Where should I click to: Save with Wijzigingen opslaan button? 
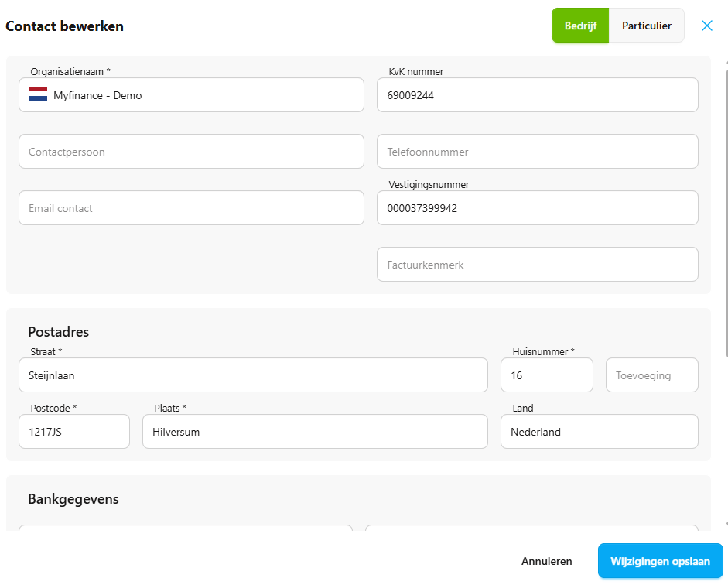point(660,561)
